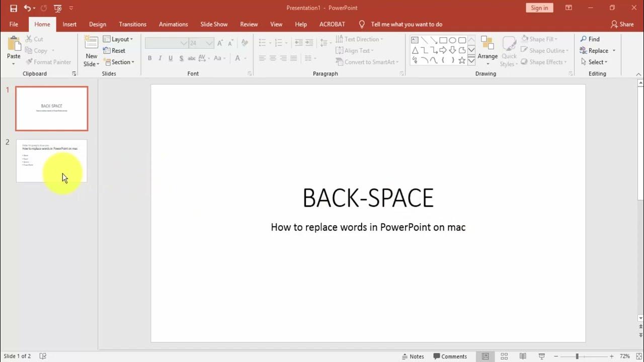Select the slide 2 thumbnail

(52, 161)
